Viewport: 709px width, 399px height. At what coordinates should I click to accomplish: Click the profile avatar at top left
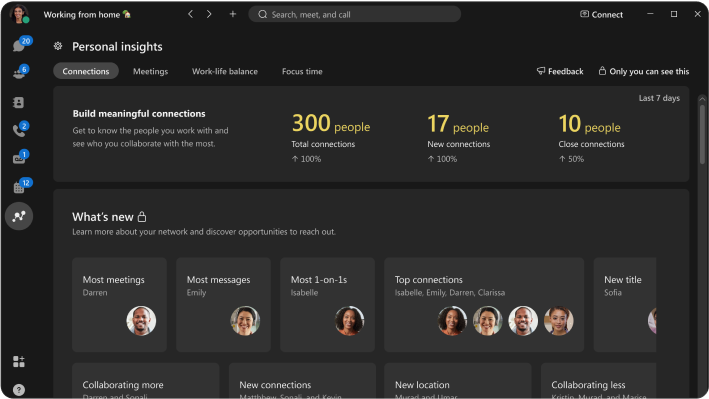pos(19,14)
